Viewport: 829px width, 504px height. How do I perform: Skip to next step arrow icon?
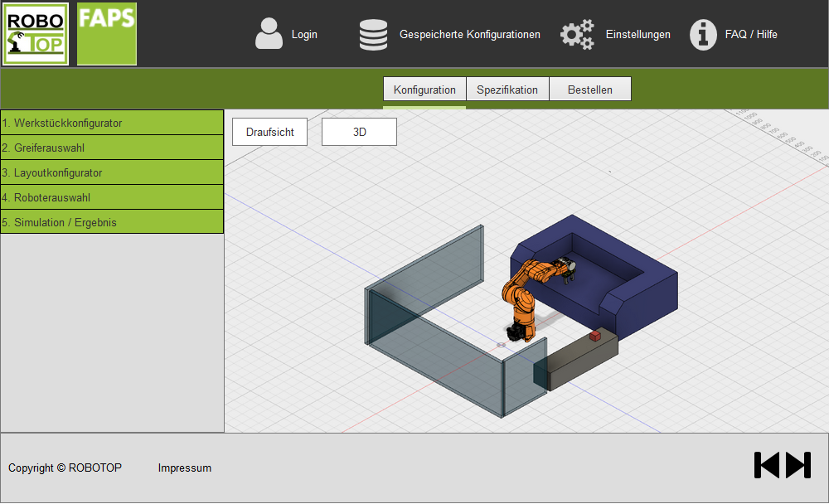click(x=798, y=465)
